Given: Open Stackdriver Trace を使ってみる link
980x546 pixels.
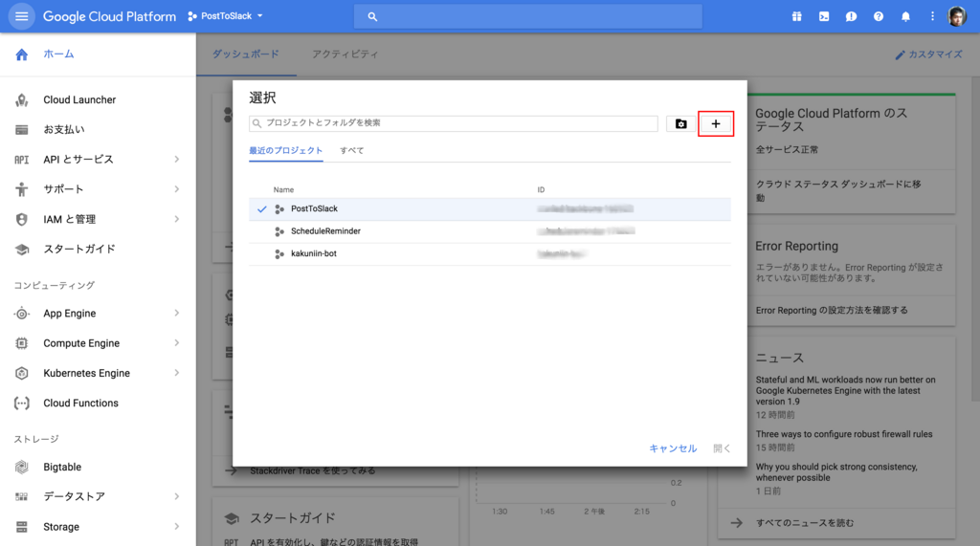Looking at the screenshot, I should (x=313, y=471).
